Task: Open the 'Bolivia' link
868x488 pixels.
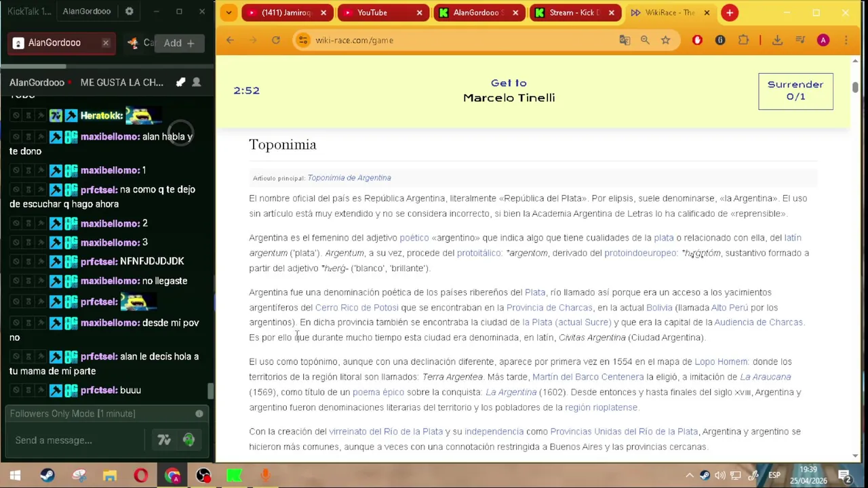Action: point(659,308)
